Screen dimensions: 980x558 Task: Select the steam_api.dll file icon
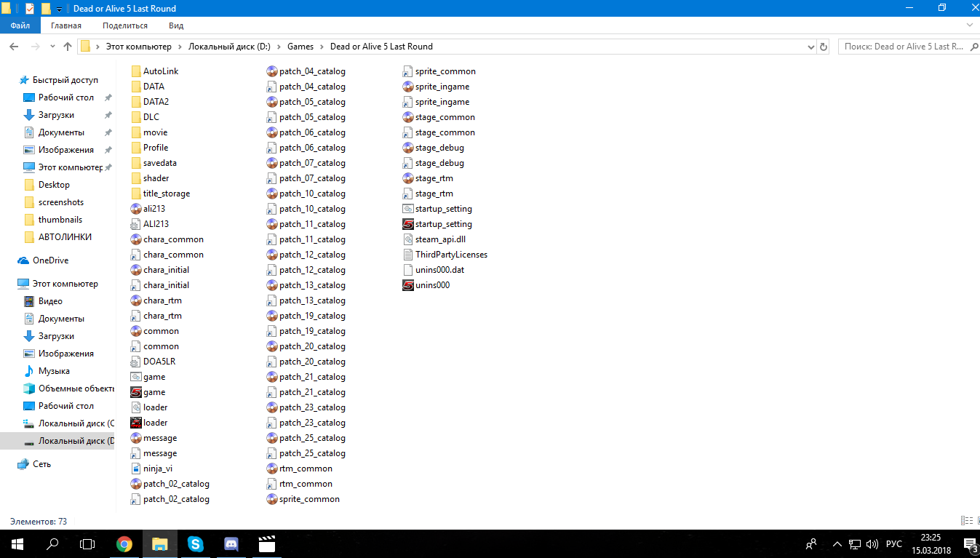point(408,239)
